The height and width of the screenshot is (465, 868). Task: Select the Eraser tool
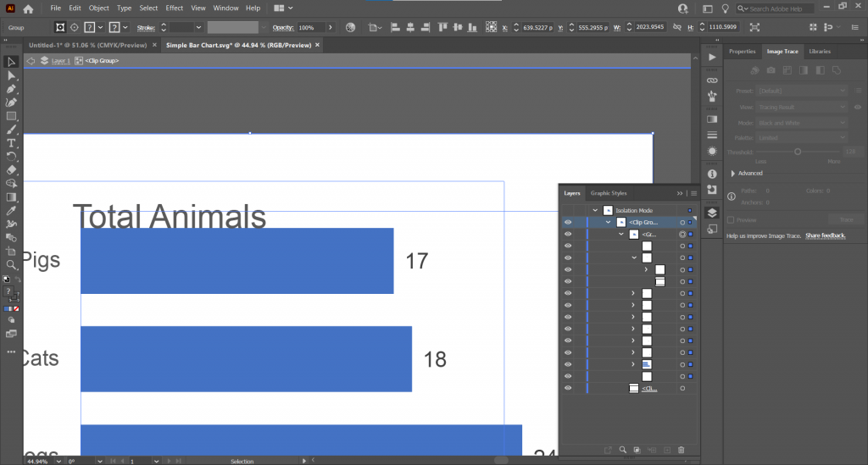[11, 170]
